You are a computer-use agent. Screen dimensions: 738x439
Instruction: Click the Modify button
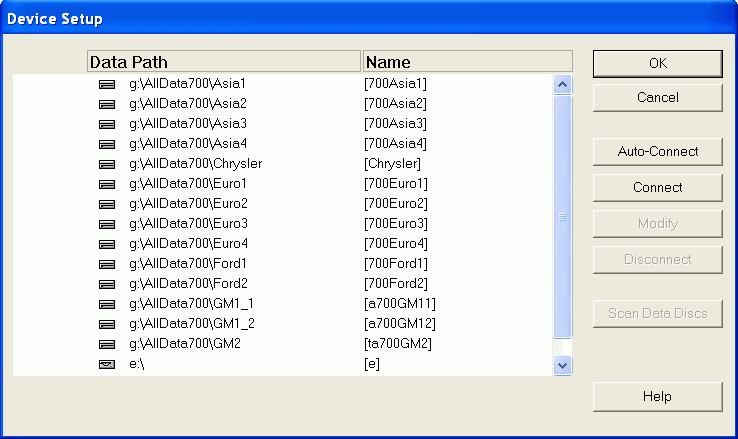(658, 223)
